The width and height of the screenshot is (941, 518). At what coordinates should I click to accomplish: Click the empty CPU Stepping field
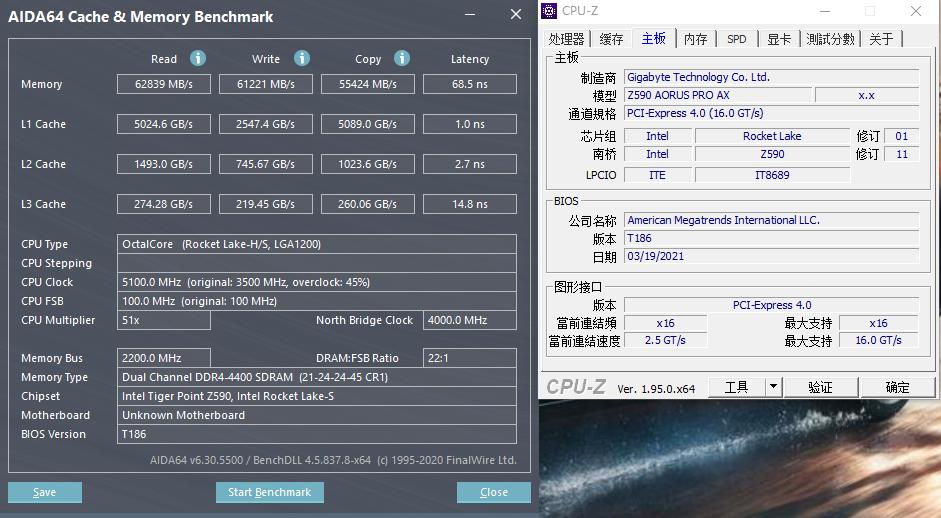click(x=317, y=263)
